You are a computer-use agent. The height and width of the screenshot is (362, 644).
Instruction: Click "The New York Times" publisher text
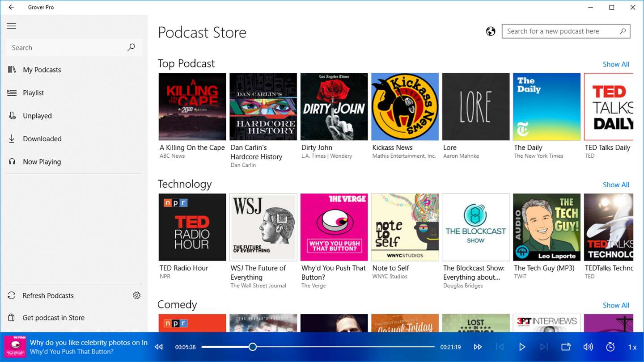(538, 156)
